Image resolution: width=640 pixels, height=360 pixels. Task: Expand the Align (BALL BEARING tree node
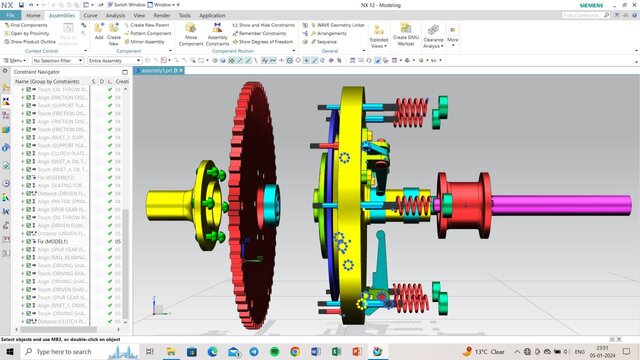click(x=23, y=257)
